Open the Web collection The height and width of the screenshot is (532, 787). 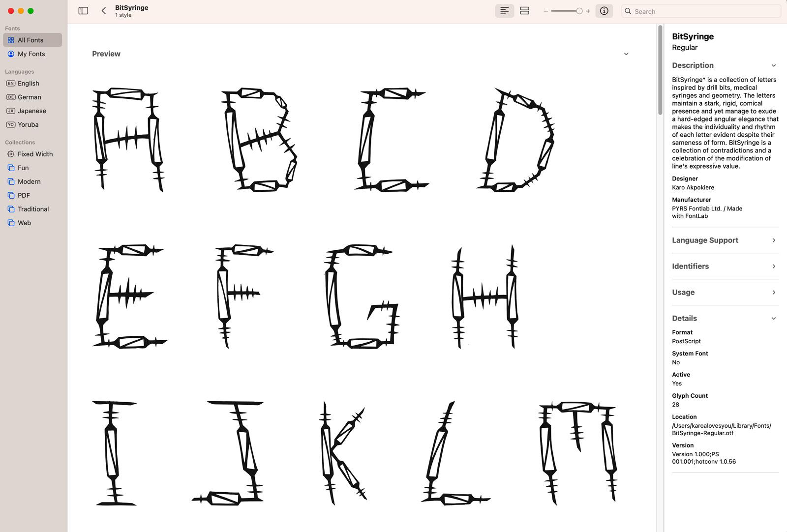click(x=32, y=223)
